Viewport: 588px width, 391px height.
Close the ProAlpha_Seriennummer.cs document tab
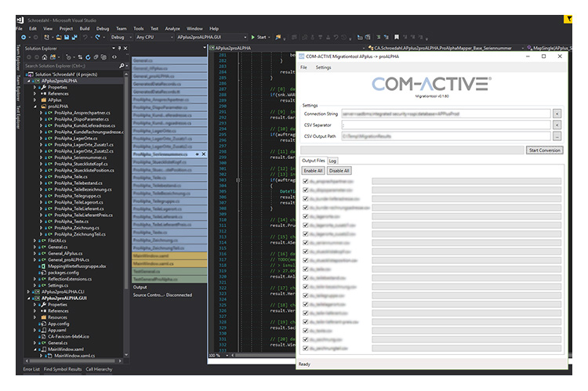tap(204, 154)
